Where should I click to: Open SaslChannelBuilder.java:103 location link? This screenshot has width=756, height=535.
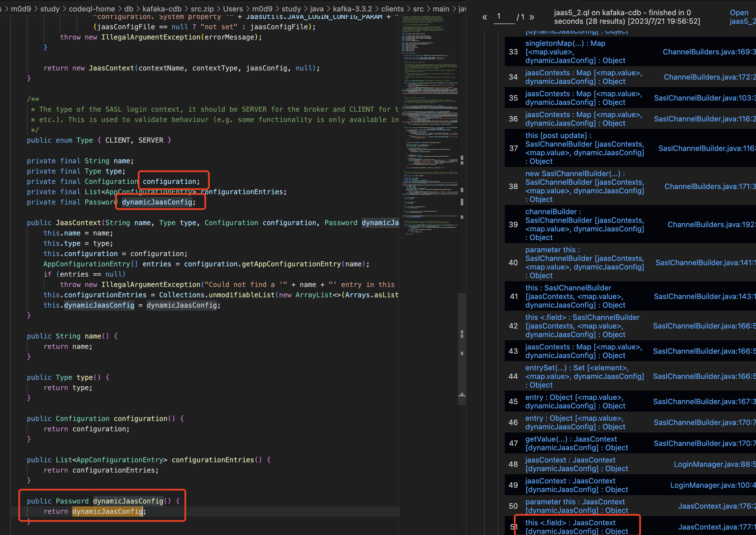pos(704,98)
